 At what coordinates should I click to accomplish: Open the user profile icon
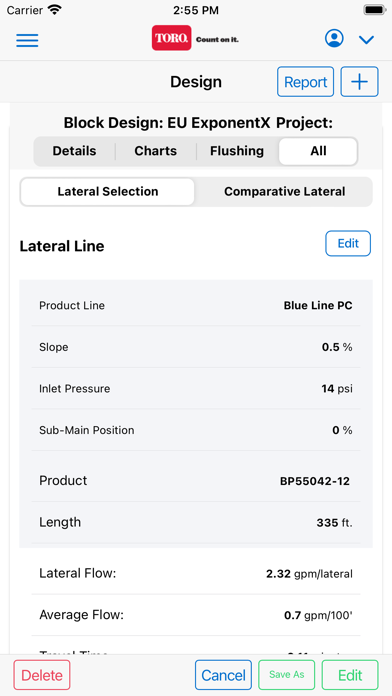[334, 39]
